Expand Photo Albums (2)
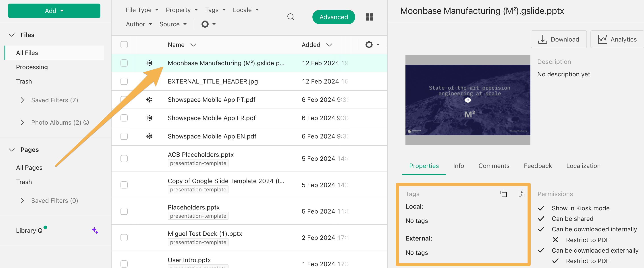Viewport: 644px width, 268px height. point(22,122)
